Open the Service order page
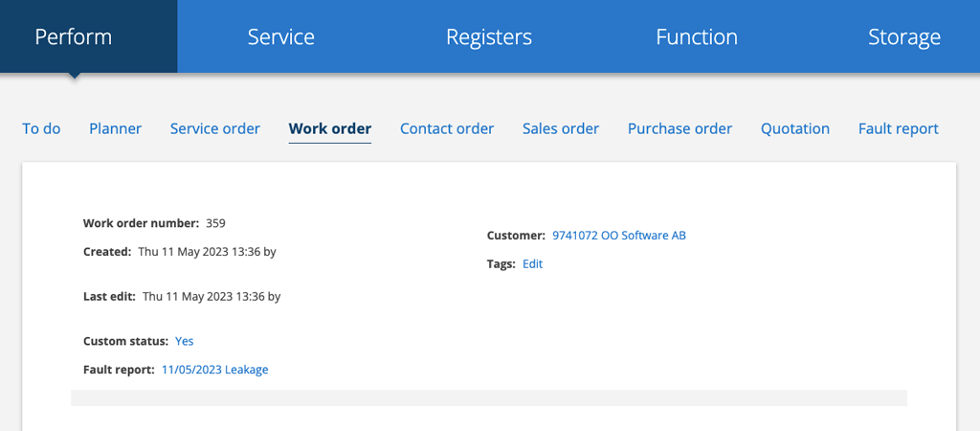 coord(214,128)
